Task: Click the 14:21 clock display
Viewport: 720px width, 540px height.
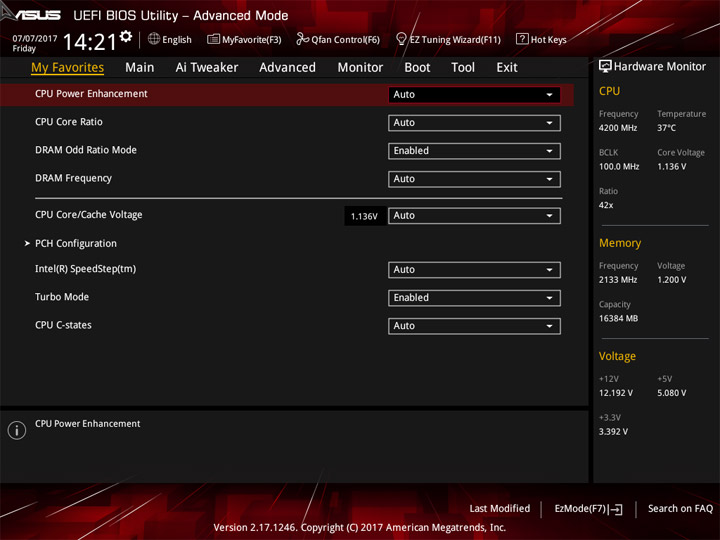Action: (x=90, y=42)
